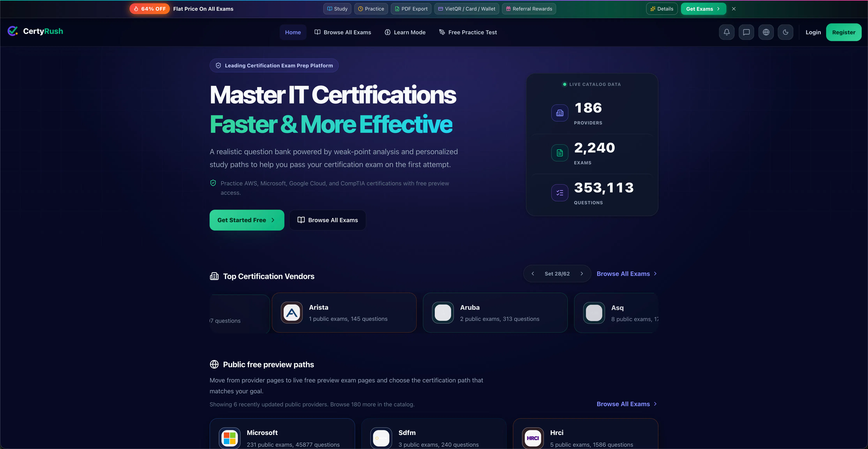
Task: Click the 64% OFF flame badge
Action: (x=150, y=9)
